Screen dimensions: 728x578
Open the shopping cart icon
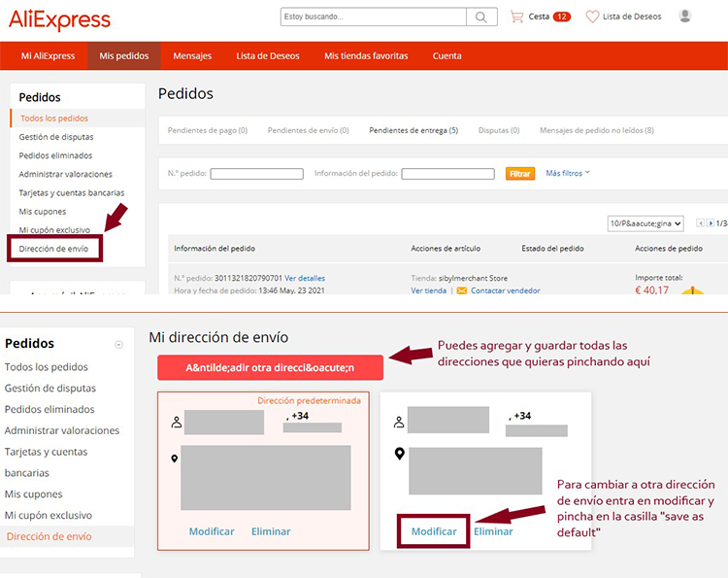(x=516, y=17)
